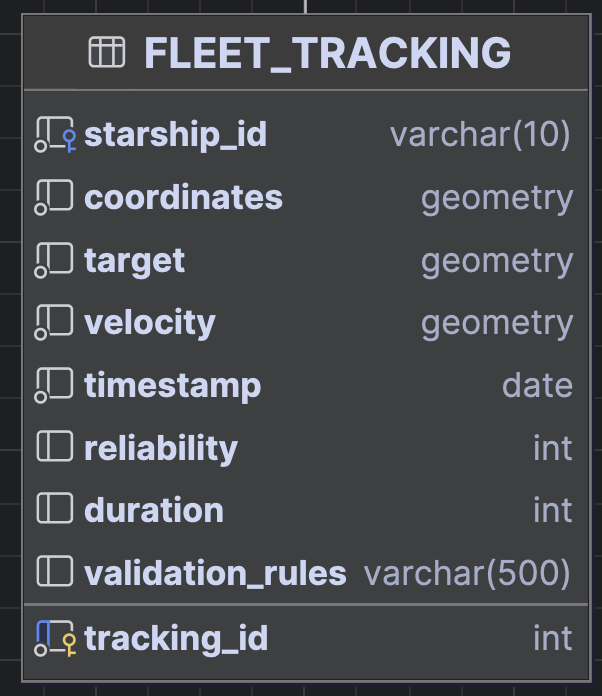This screenshot has height=696, width=602.
Task: Select the coordinates column row
Action: pos(306,198)
